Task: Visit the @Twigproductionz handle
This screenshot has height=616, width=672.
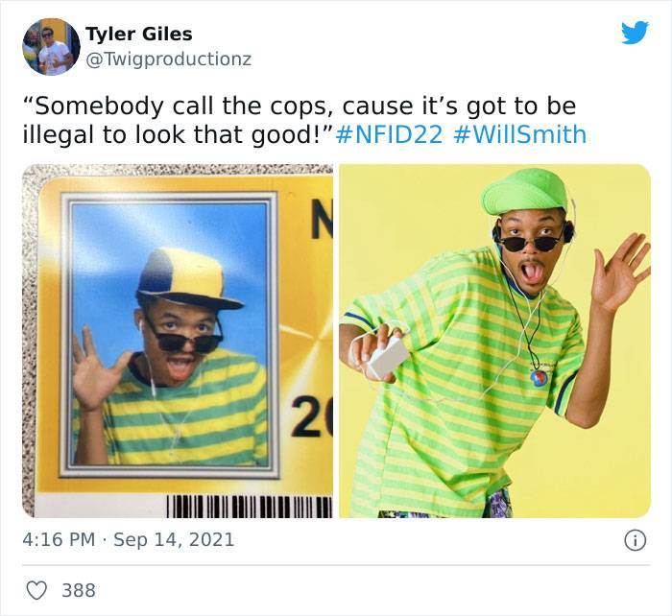Action: (x=168, y=59)
